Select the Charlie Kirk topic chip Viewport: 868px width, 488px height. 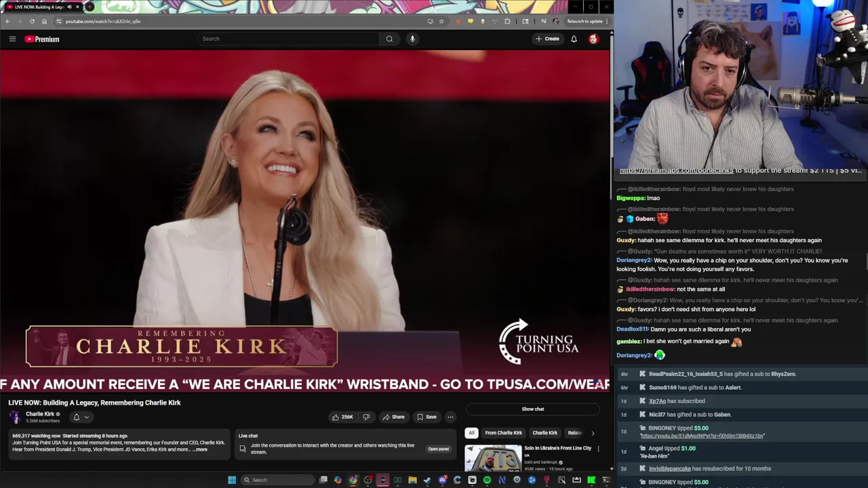pos(545,432)
